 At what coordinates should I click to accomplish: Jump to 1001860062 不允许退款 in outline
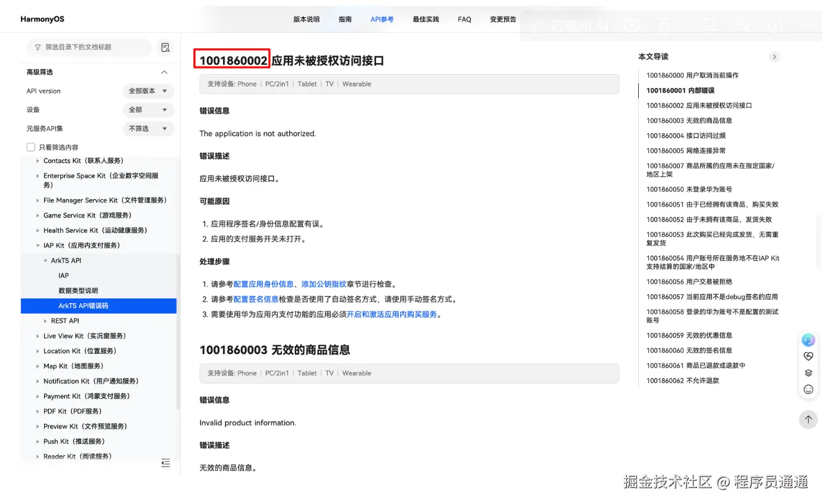click(682, 380)
